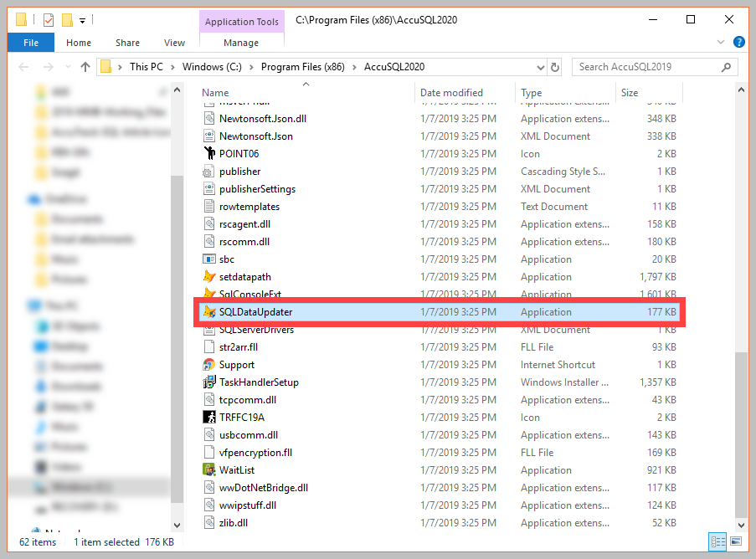Click the rscagent.dll file icon

click(209, 224)
